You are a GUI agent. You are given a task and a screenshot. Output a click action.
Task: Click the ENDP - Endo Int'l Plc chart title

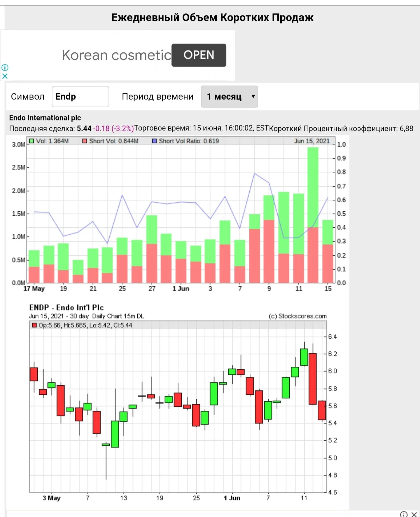pos(66,308)
